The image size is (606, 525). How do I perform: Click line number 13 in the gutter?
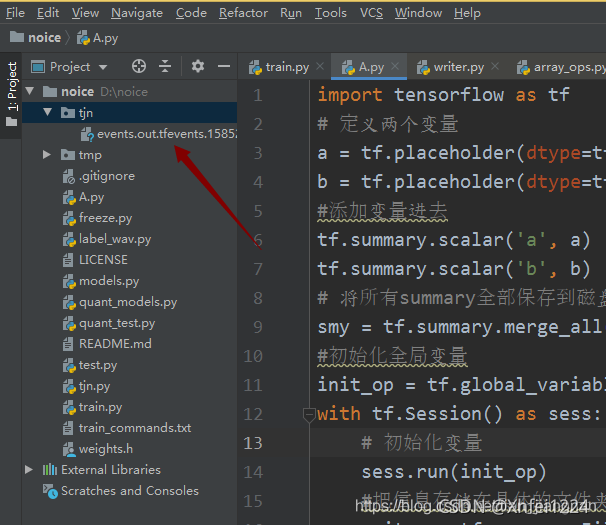click(x=253, y=443)
